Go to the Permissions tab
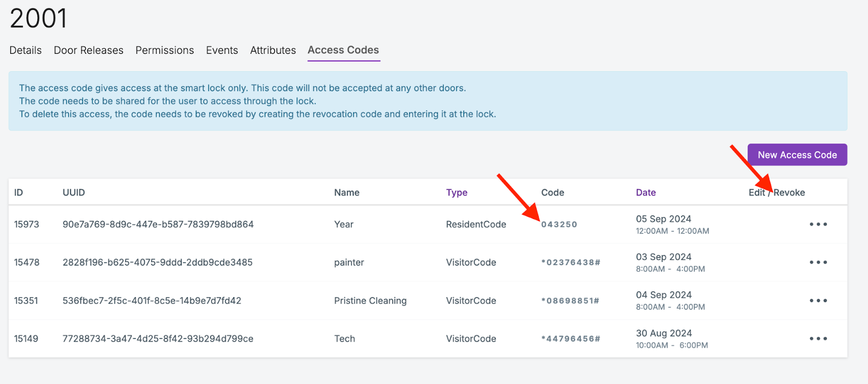The image size is (868, 384). coord(164,51)
